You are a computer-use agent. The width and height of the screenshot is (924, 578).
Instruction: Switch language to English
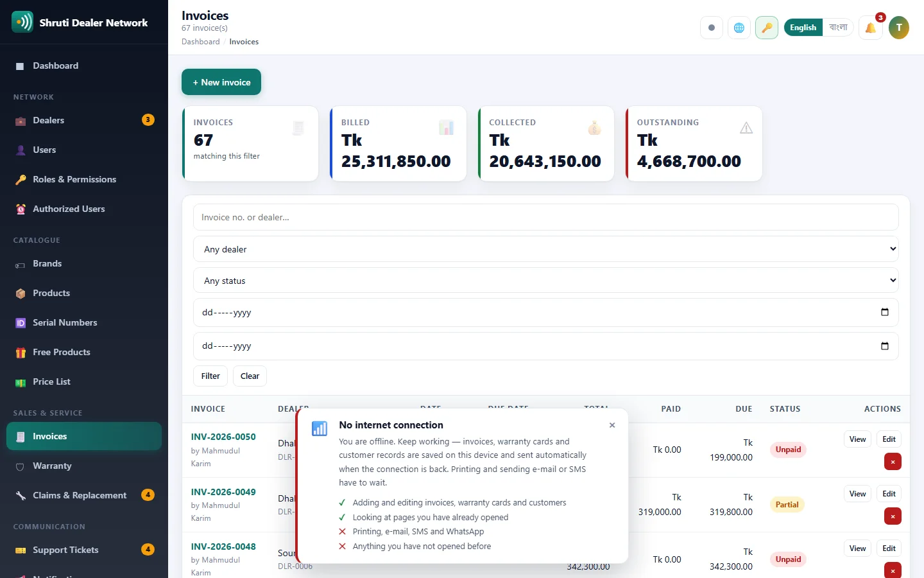pos(803,28)
